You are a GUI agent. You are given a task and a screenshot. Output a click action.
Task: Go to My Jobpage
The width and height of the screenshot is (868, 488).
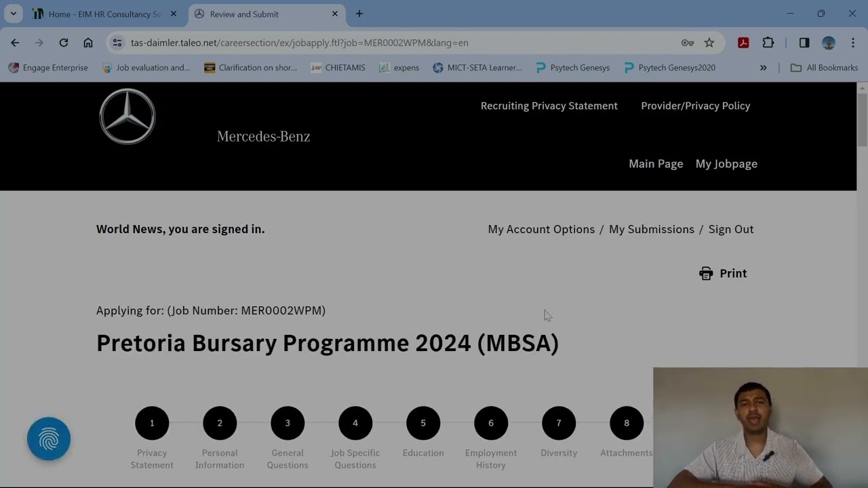726,164
